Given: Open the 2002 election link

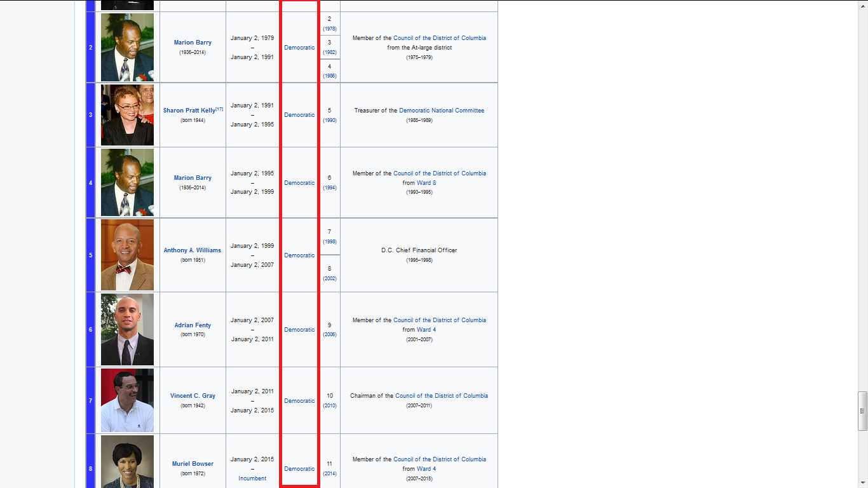Looking at the screenshot, I should (330, 279).
